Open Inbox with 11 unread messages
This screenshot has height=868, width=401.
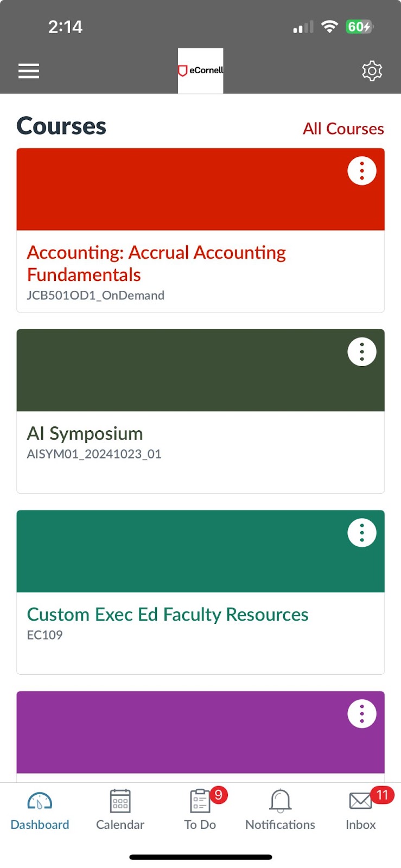361,810
